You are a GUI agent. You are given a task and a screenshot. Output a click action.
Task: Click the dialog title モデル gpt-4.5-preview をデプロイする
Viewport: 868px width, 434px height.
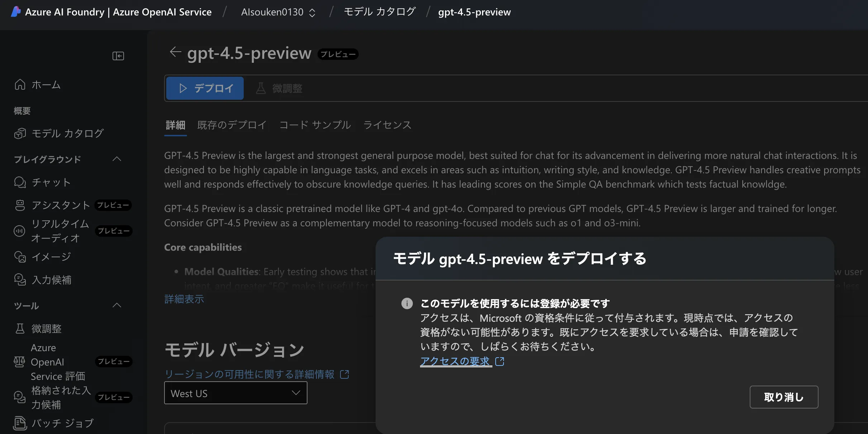pos(520,259)
